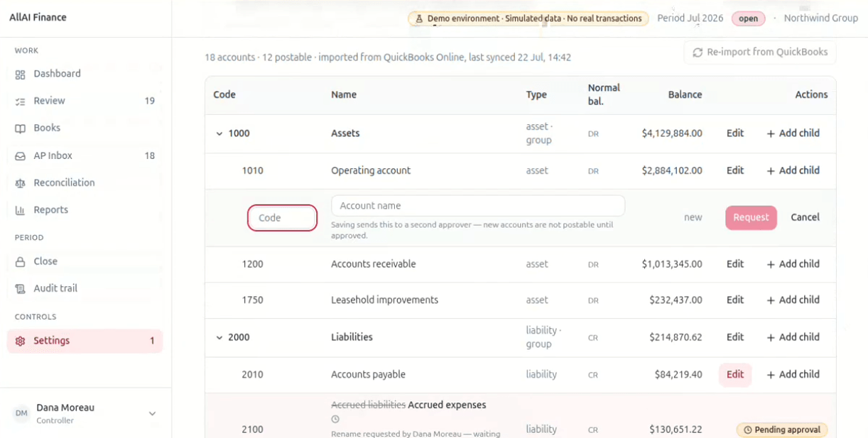The width and height of the screenshot is (868, 438).
Task: Go to Review with 19 items
Action: tap(85, 101)
